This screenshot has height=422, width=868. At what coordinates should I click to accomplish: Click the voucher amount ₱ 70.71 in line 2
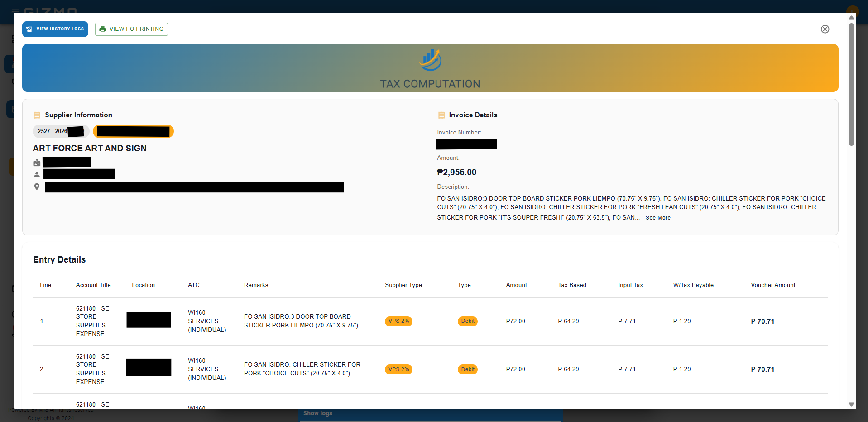(x=762, y=369)
